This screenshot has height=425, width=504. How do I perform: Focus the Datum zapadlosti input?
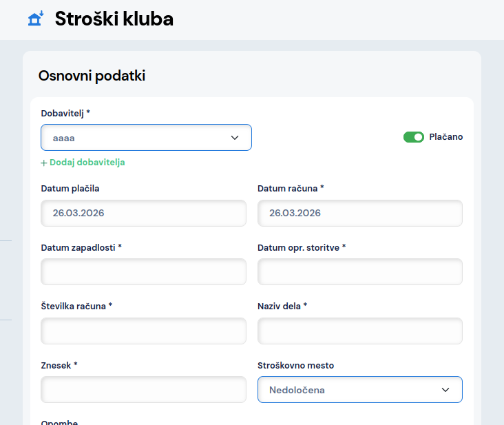tap(143, 272)
